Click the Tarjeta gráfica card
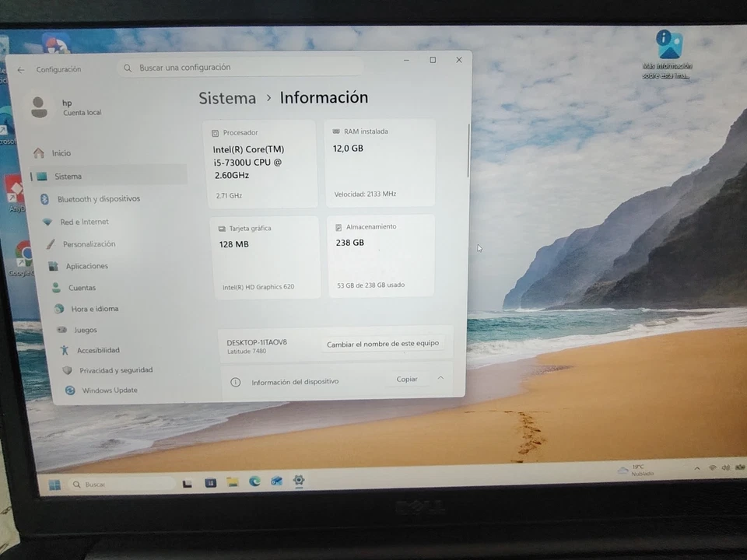This screenshot has width=747, height=560. 266,257
